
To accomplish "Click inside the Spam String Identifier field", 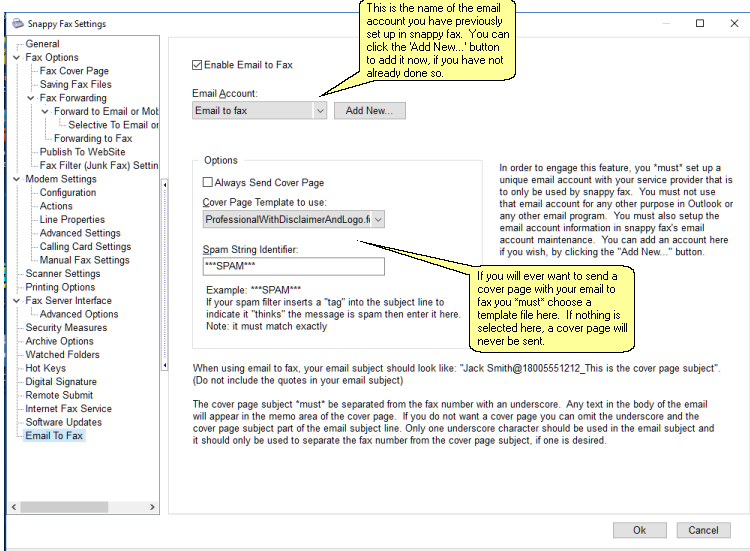I will click(293, 266).
